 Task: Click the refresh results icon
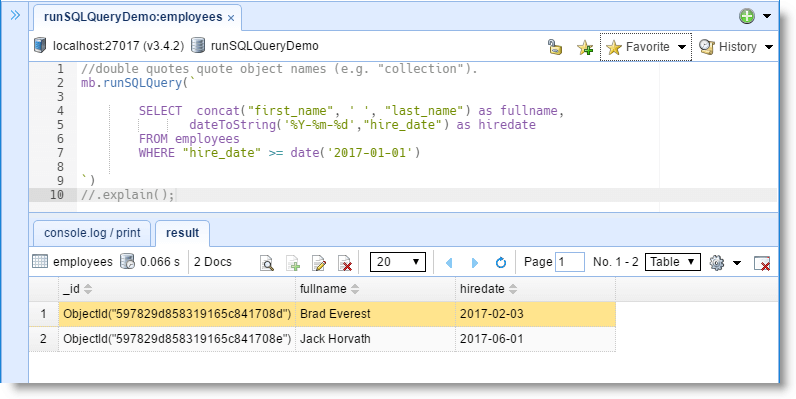click(501, 262)
